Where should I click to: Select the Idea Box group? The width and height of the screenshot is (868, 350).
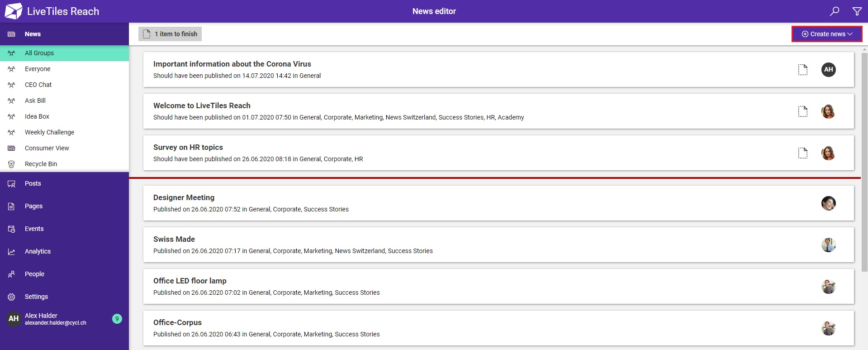pos(64,116)
